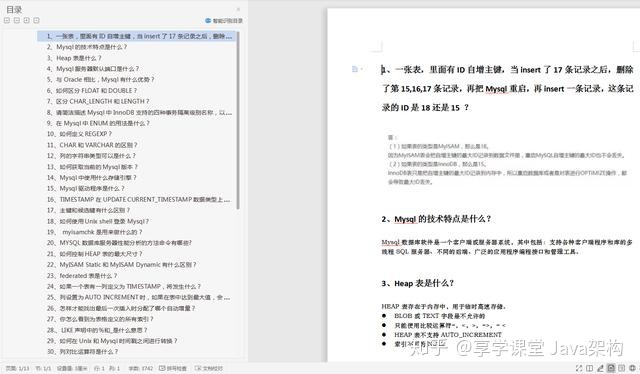Click the third outline level icon under 目录
Screen dimensions: 640x374
(27, 20)
